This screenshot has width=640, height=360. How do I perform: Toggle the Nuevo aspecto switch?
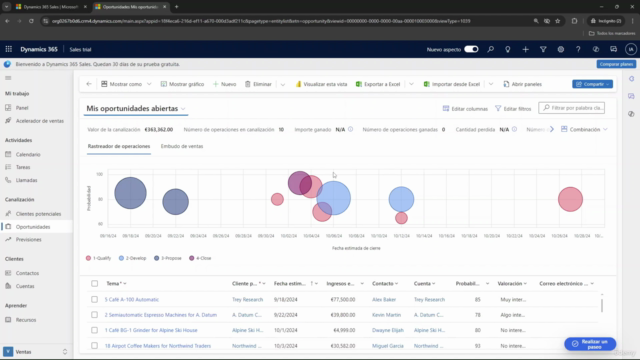471,49
